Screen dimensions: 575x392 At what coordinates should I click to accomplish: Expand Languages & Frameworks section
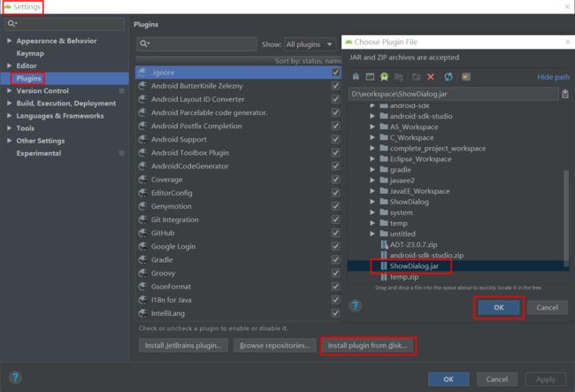9,116
